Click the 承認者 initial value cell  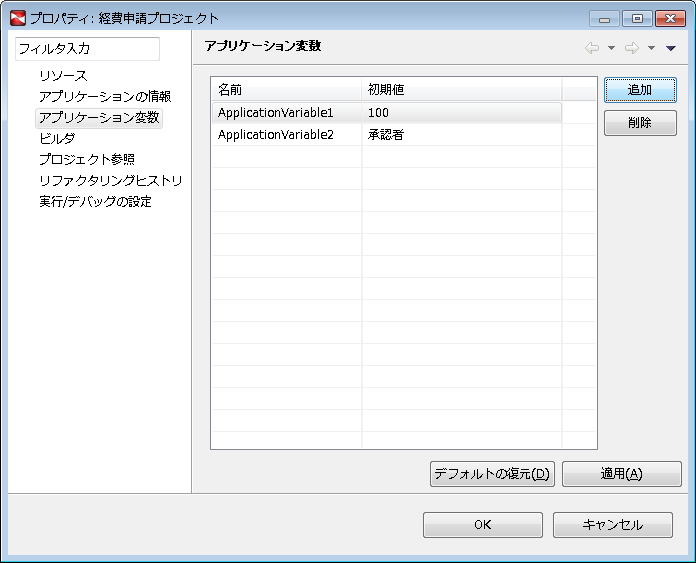point(462,135)
